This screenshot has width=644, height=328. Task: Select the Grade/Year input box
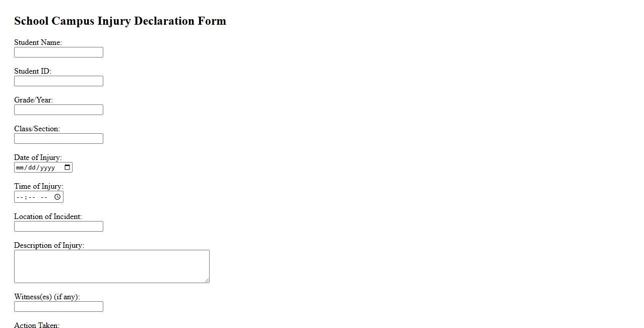[58, 110]
